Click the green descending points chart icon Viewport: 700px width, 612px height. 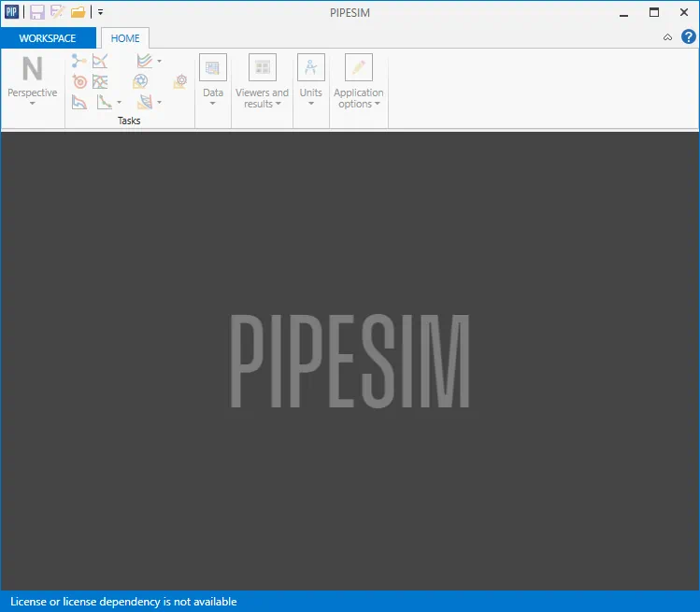pos(105,102)
